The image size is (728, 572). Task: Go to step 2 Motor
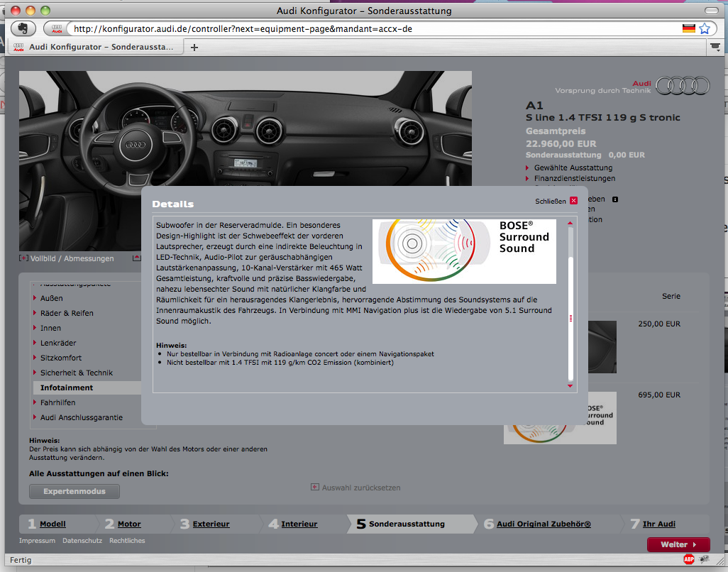[129, 524]
